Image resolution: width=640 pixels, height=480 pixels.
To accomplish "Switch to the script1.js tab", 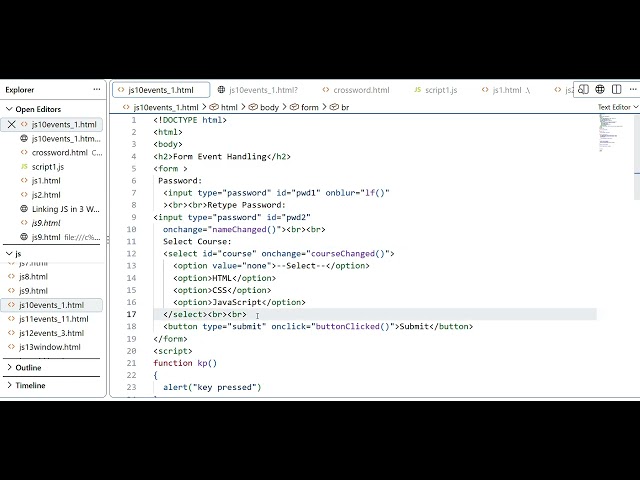I will pos(436,90).
